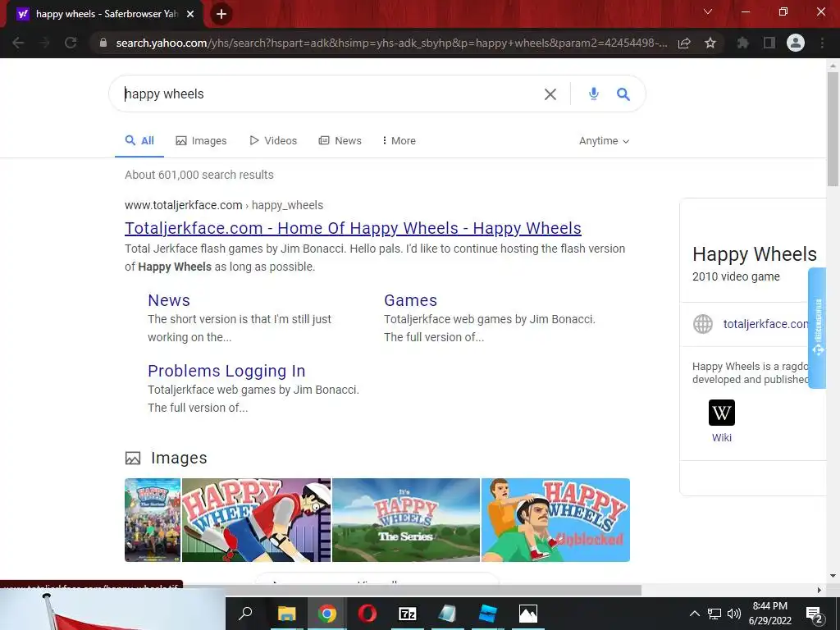The height and width of the screenshot is (630, 840).
Task: Switch to News results tab
Action: [340, 141]
